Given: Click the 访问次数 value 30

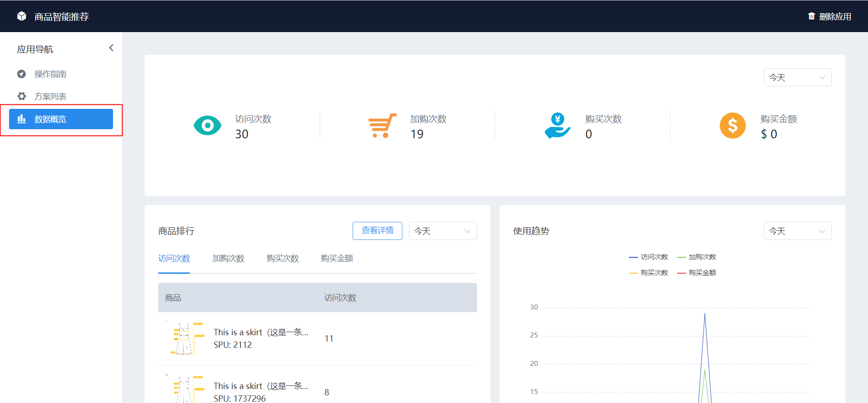Looking at the screenshot, I should point(242,134).
